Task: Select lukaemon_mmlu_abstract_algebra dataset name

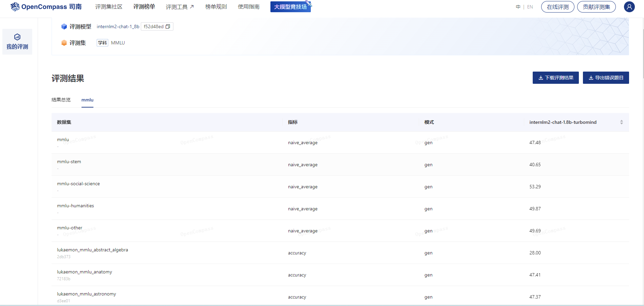Action: (x=92, y=250)
